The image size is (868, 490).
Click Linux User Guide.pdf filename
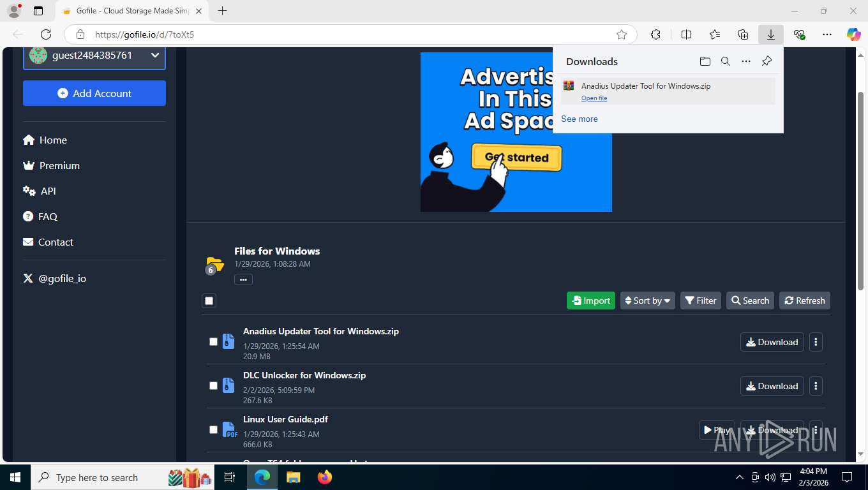[285, 419]
